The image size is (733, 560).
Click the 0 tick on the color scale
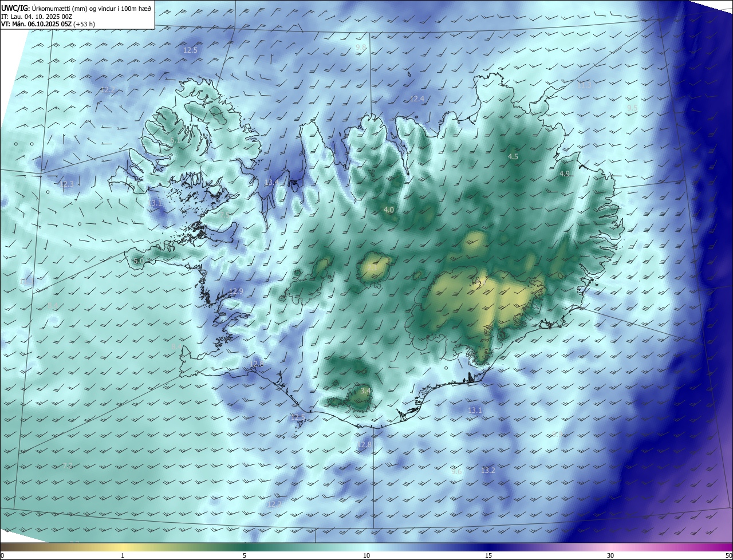[2, 555]
